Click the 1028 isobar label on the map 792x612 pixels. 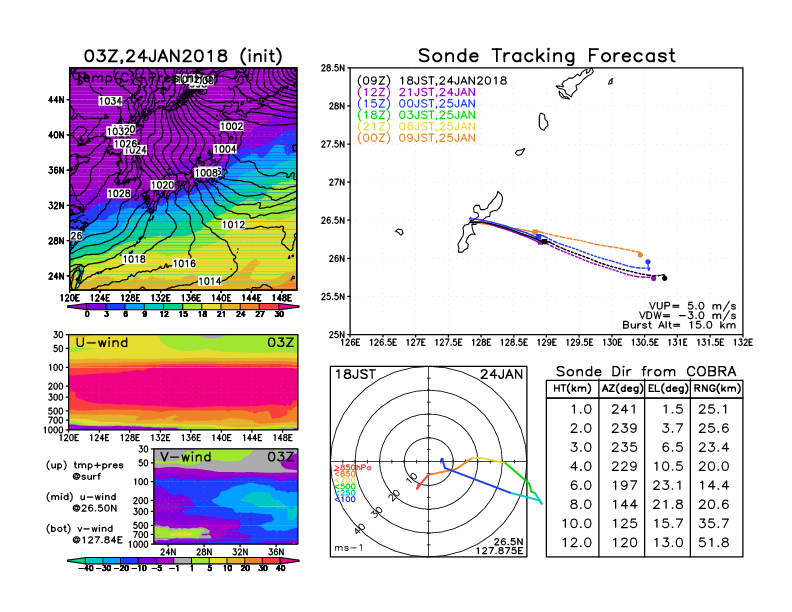click(x=119, y=193)
